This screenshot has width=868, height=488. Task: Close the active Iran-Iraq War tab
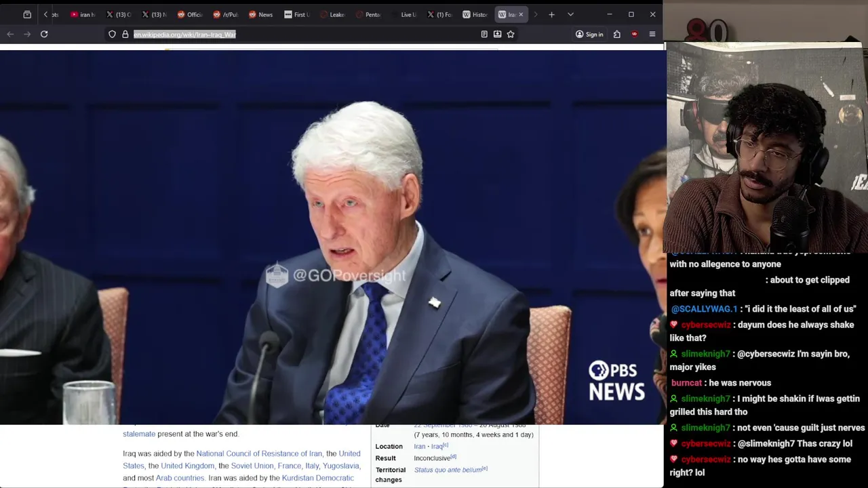point(521,14)
